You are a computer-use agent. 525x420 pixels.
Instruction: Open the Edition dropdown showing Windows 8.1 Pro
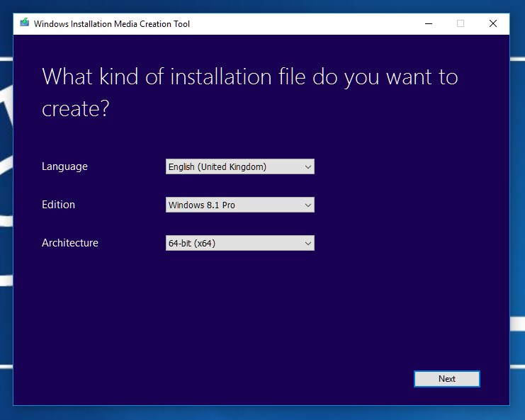tap(239, 205)
